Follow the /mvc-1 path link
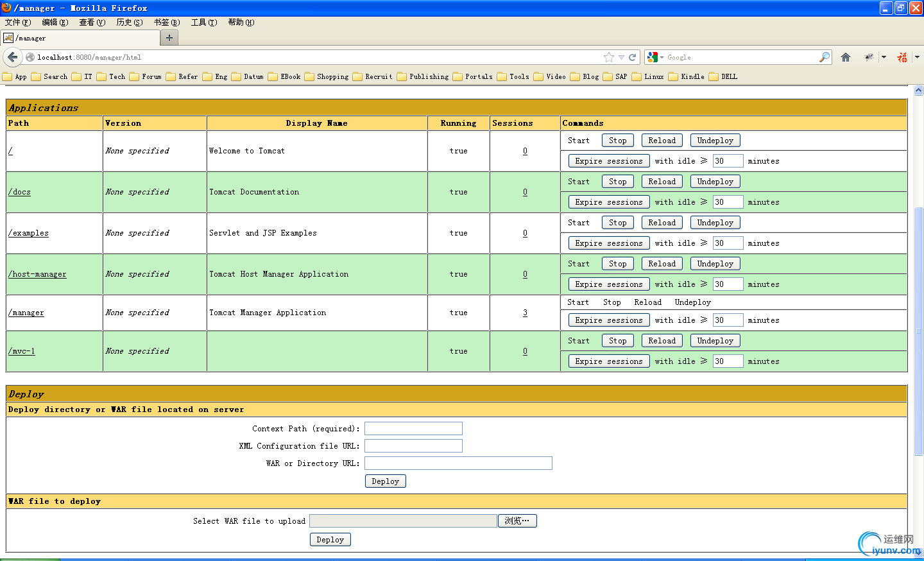The image size is (924, 561). 22,351
